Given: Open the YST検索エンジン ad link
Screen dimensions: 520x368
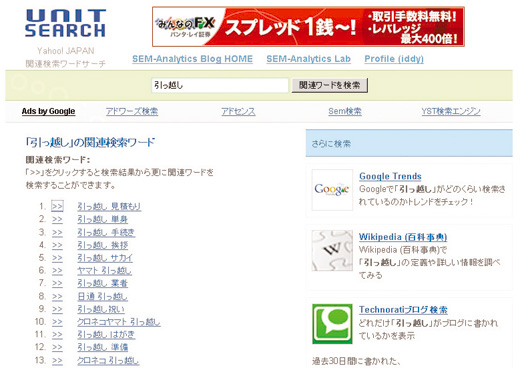Looking at the screenshot, I should [x=451, y=111].
